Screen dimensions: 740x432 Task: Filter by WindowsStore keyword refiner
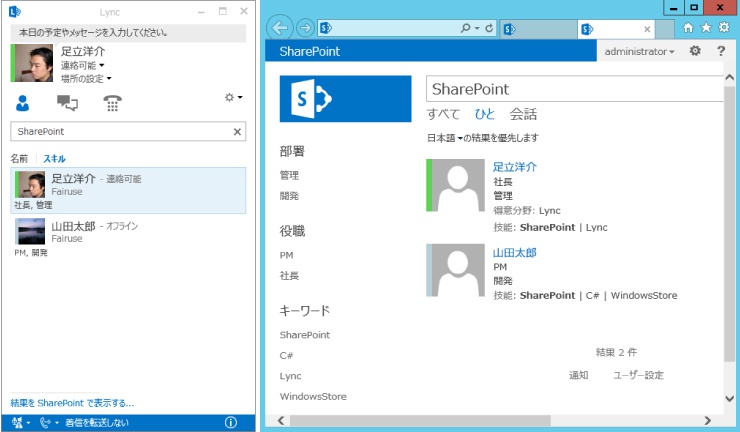point(313,397)
